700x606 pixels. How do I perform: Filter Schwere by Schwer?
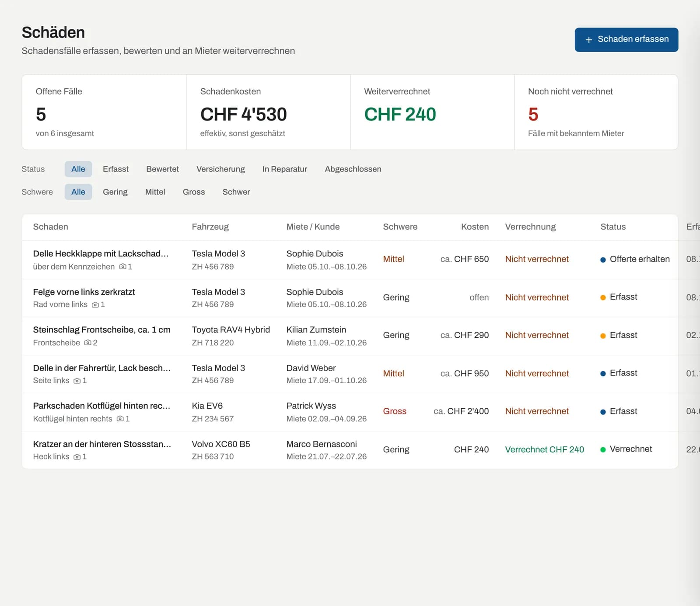click(x=236, y=192)
